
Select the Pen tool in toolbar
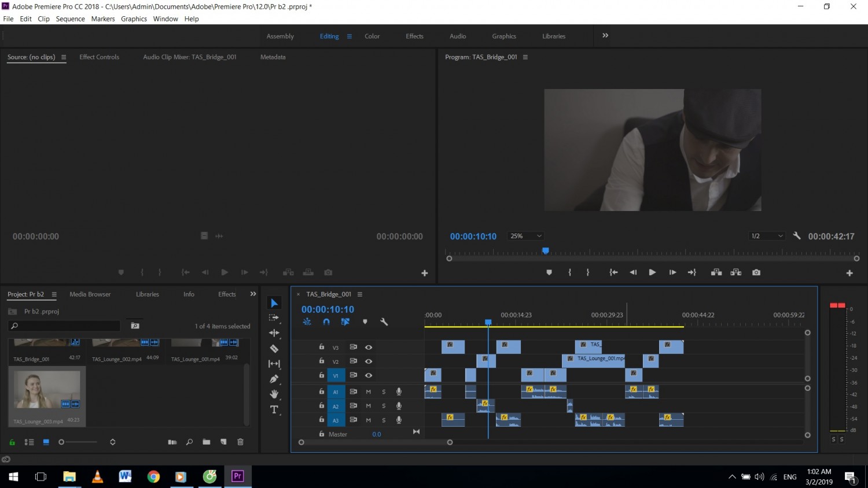(x=274, y=379)
